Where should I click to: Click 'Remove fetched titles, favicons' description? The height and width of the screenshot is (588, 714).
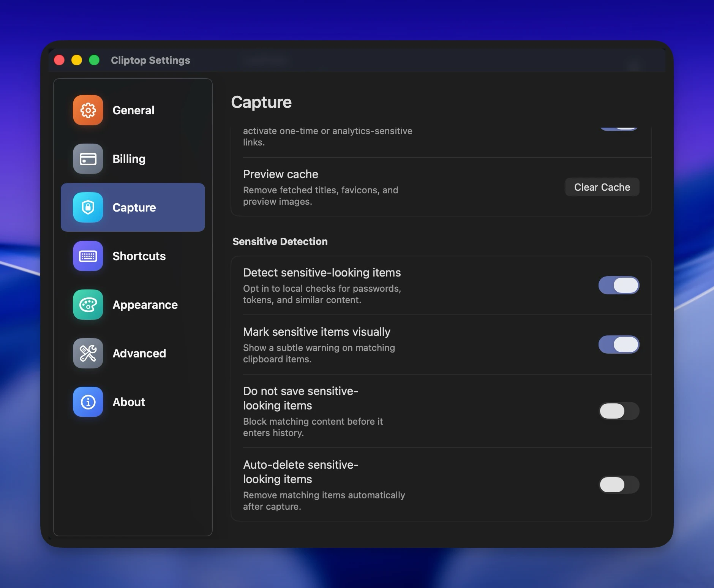click(321, 196)
